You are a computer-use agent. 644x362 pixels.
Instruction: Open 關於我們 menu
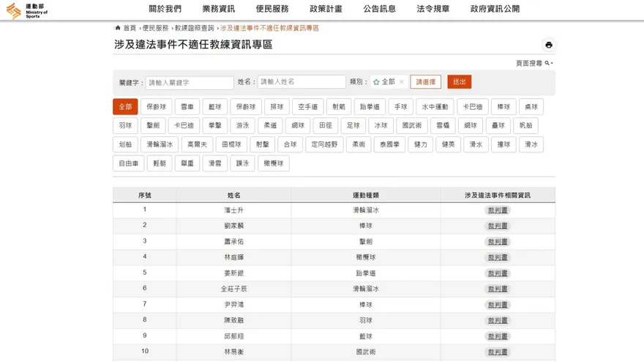165,9
